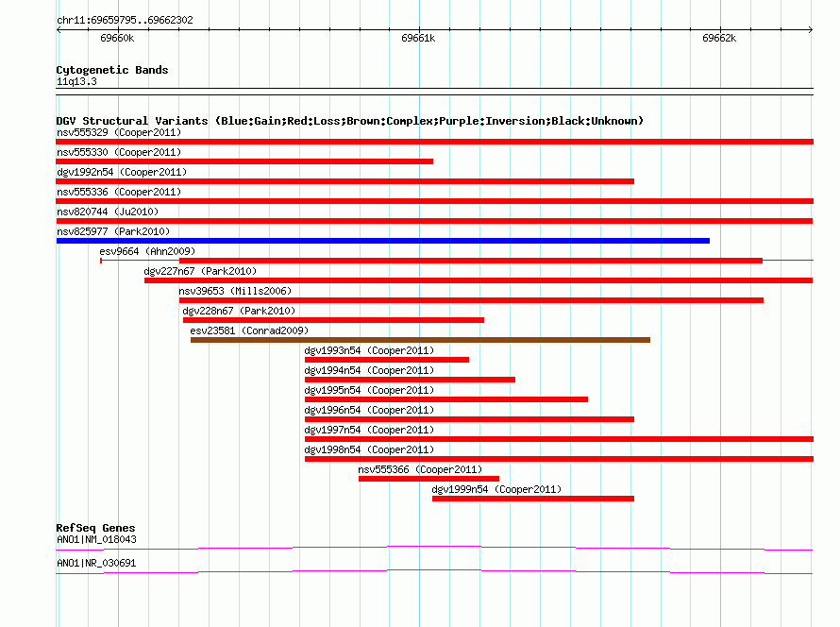Select the brown esv23581 complex bar

[x=420, y=340]
